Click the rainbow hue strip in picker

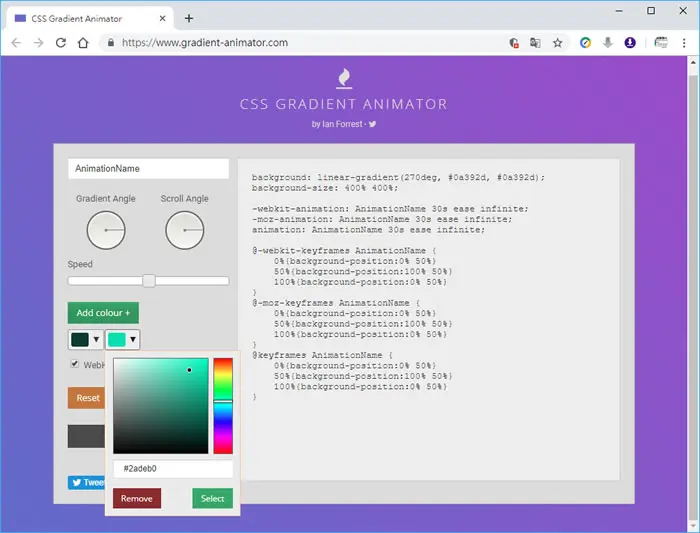click(223, 406)
